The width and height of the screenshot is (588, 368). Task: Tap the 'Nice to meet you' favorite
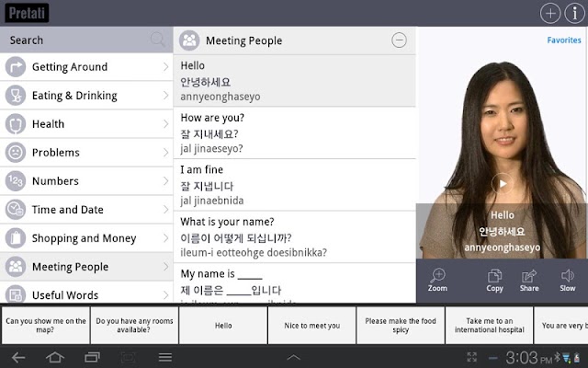[312, 325]
